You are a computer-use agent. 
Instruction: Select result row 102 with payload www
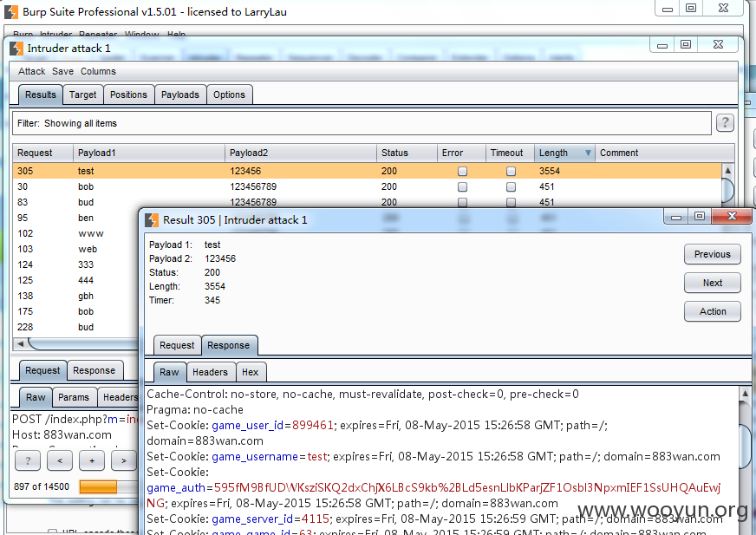[75, 233]
